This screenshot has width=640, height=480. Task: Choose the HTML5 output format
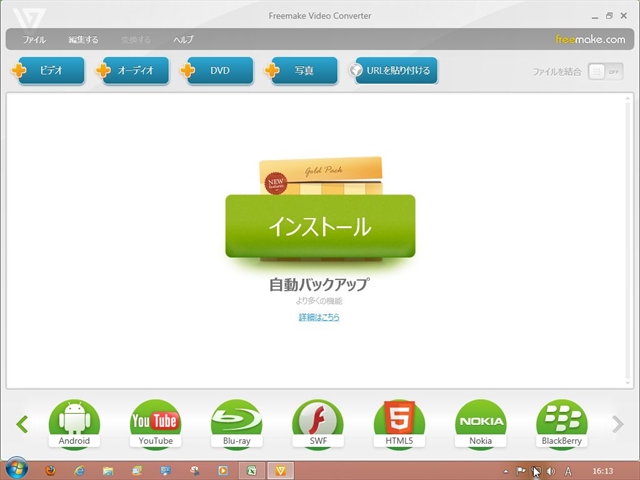point(399,424)
